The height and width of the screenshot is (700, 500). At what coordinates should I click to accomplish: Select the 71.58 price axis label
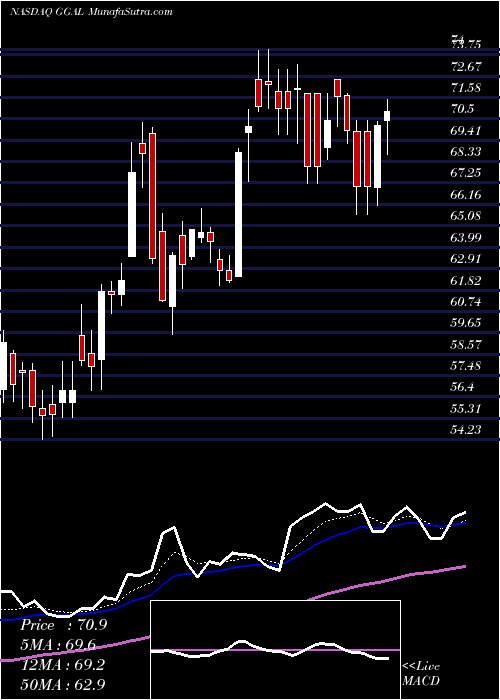coord(467,88)
